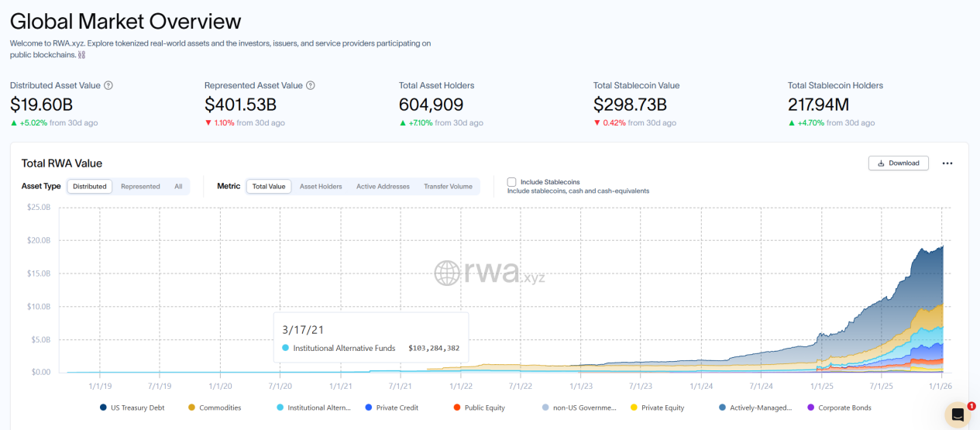
Task: Switch asset type to All
Action: point(178,187)
